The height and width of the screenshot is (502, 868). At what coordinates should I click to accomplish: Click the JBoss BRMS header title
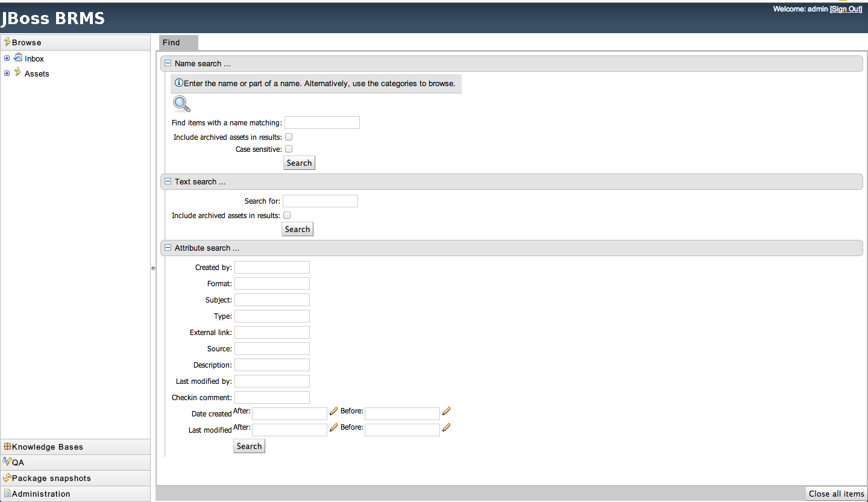pyautogui.click(x=53, y=18)
